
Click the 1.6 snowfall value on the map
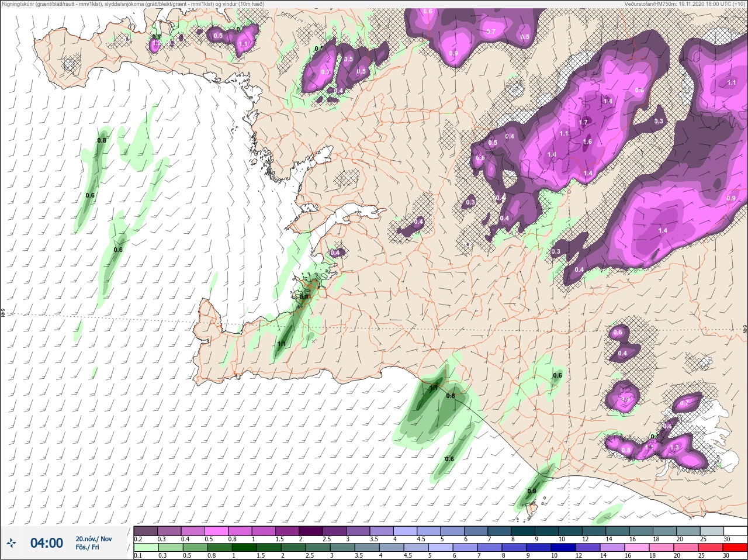(587, 141)
